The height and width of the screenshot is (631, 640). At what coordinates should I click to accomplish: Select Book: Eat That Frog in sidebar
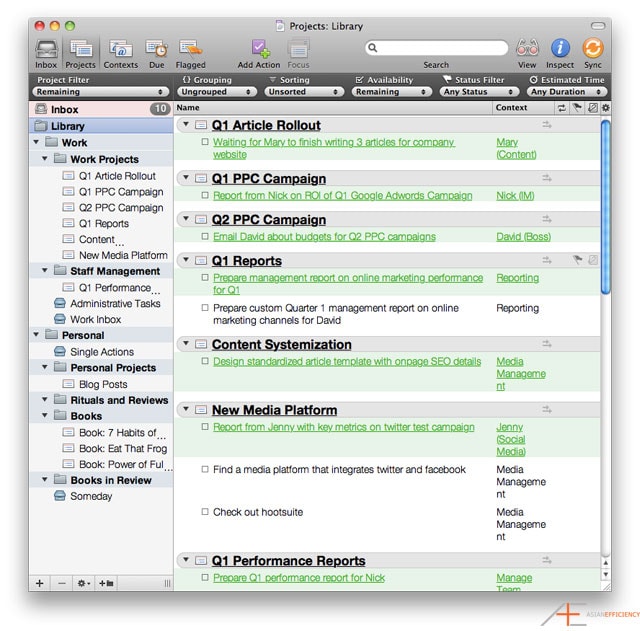click(122, 449)
